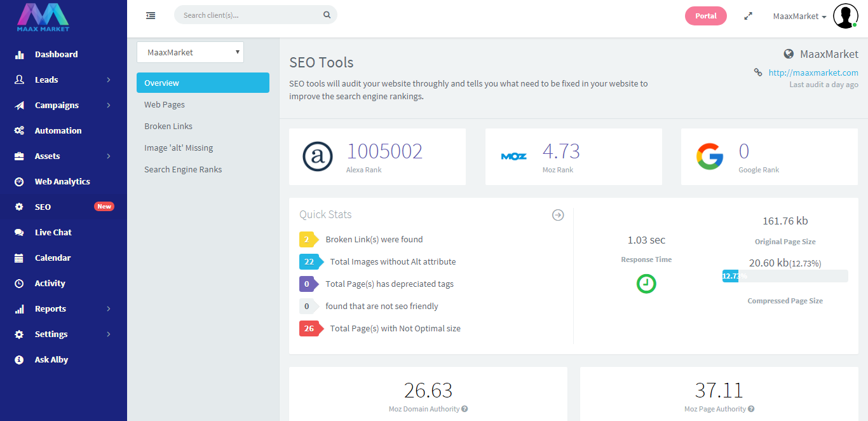Screen dimensions: 868x421
Task: Click the Moz logo icon
Action: [x=513, y=156]
